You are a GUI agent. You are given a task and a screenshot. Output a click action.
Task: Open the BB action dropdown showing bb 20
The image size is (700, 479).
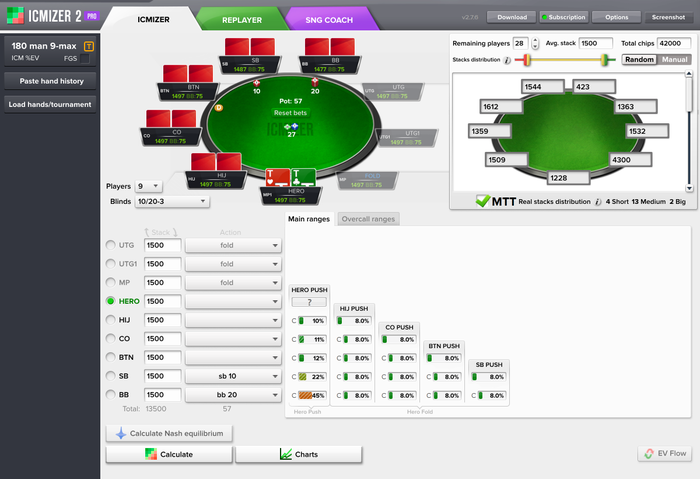tap(233, 395)
